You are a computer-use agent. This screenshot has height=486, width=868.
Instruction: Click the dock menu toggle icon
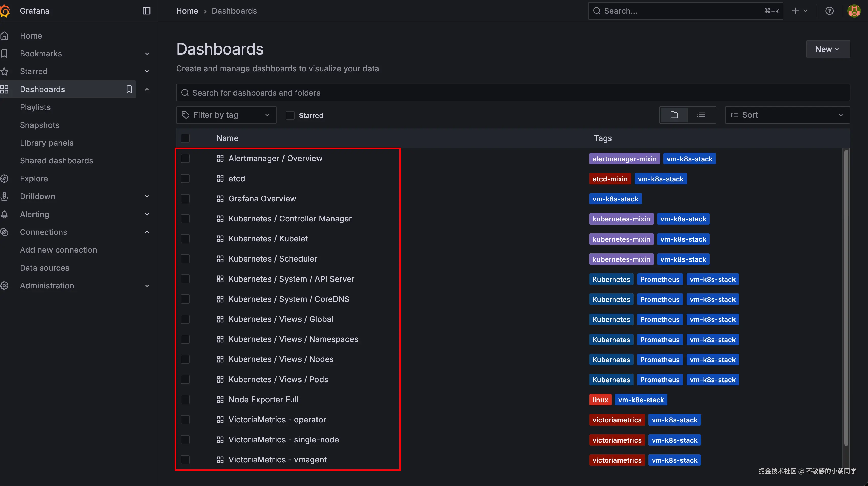point(146,11)
